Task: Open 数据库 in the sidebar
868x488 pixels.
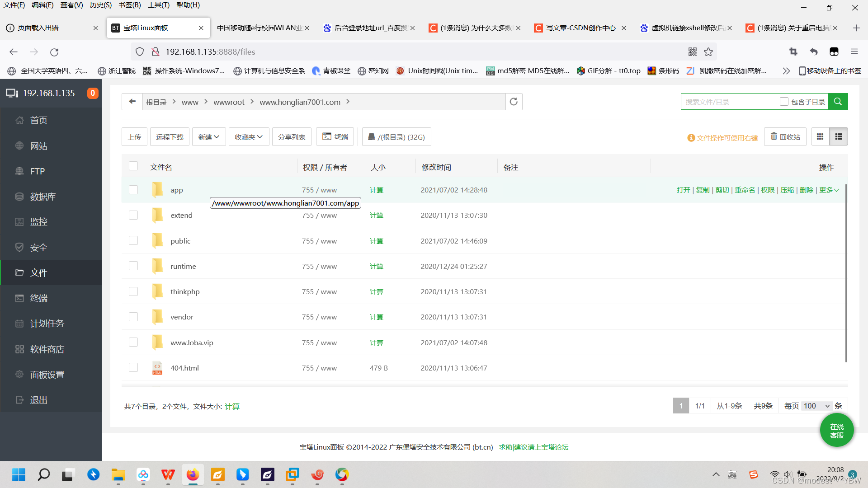Action: pyautogui.click(x=43, y=197)
